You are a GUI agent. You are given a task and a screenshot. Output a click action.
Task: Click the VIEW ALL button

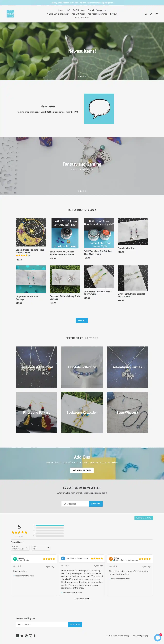pyautogui.click(x=82, y=320)
